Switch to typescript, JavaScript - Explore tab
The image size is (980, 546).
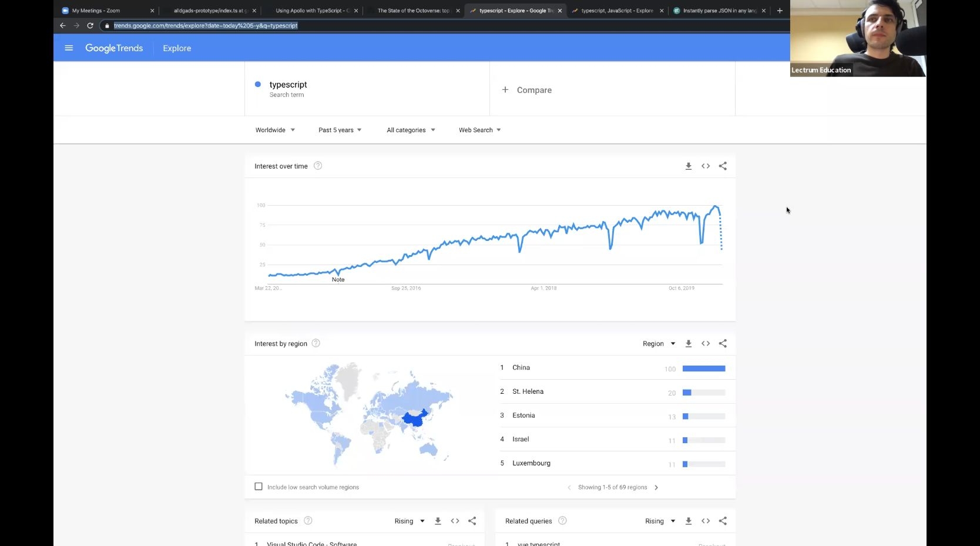pyautogui.click(x=617, y=11)
